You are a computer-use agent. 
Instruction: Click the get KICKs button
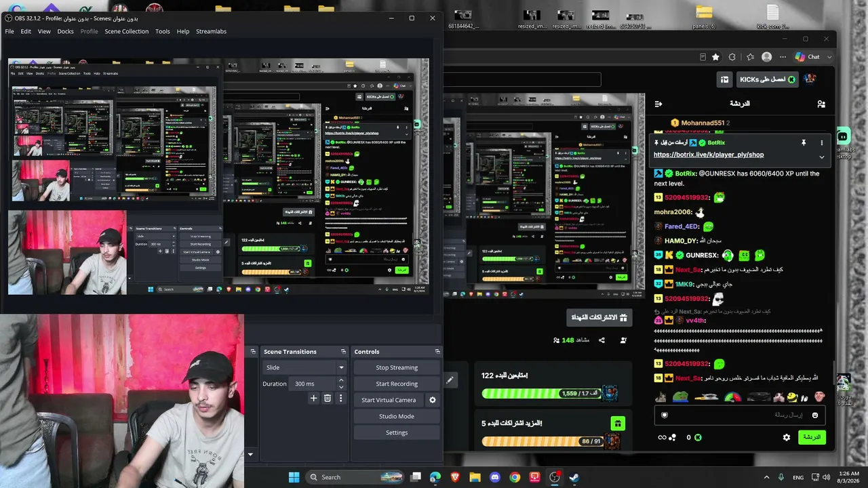tap(766, 79)
